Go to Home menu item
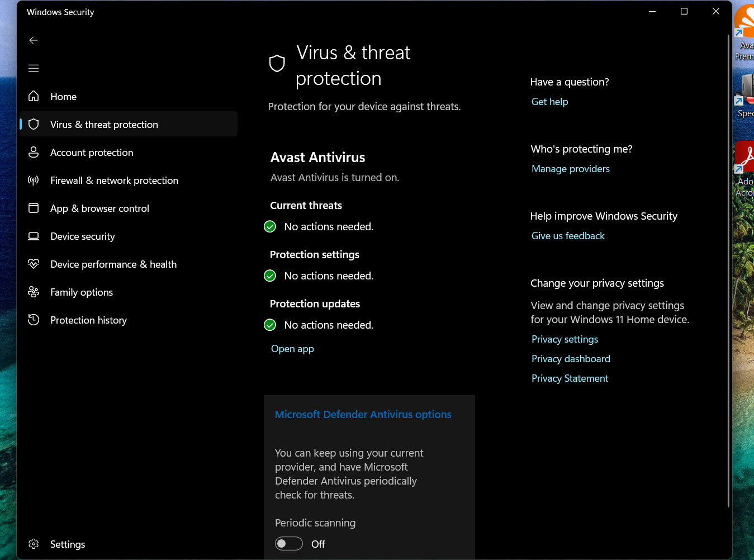754x560 pixels. pyautogui.click(x=129, y=96)
